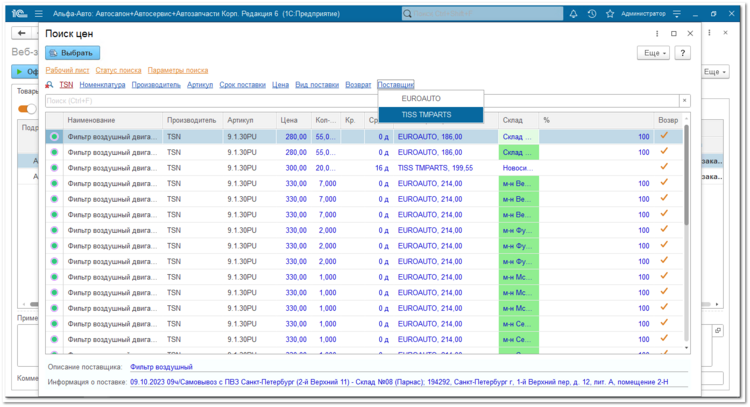Click the green Оф... button in background window
The width and height of the screenshot is (750, 407).
click(x=25, y=72)
